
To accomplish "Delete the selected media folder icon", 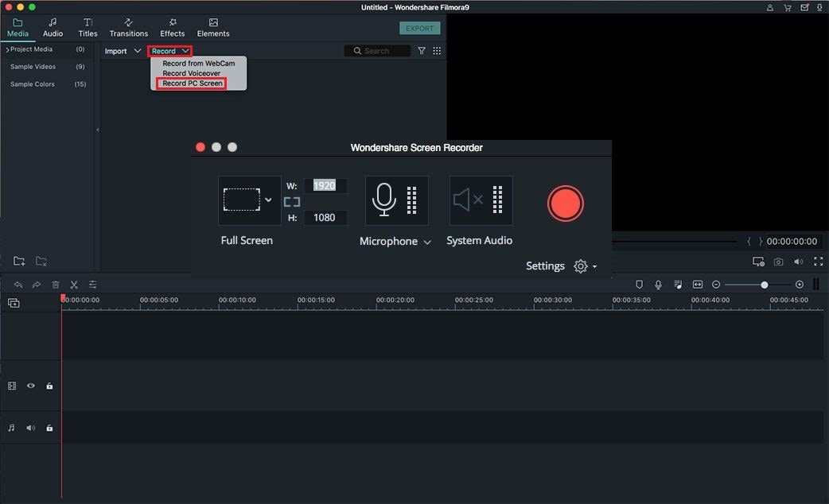I will click(41, 261).
